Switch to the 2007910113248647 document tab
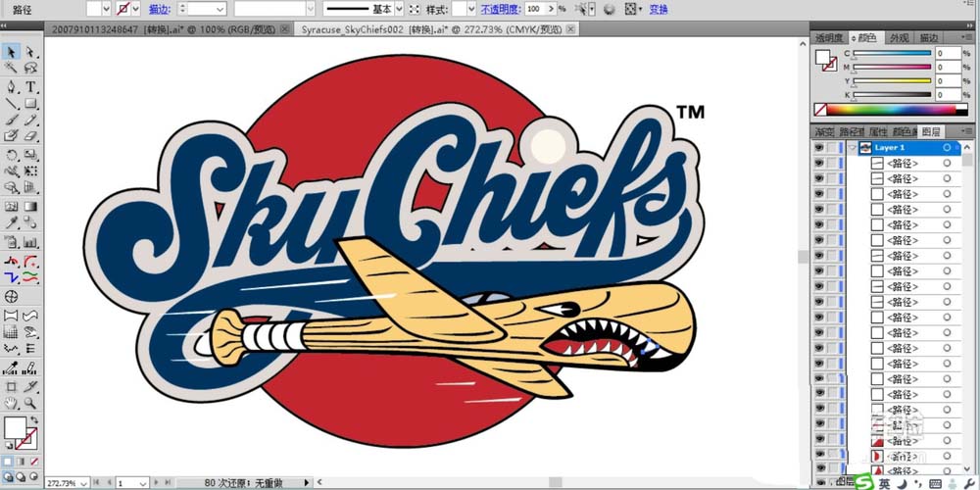Screen dimensions: 980x490 [168, 28]
